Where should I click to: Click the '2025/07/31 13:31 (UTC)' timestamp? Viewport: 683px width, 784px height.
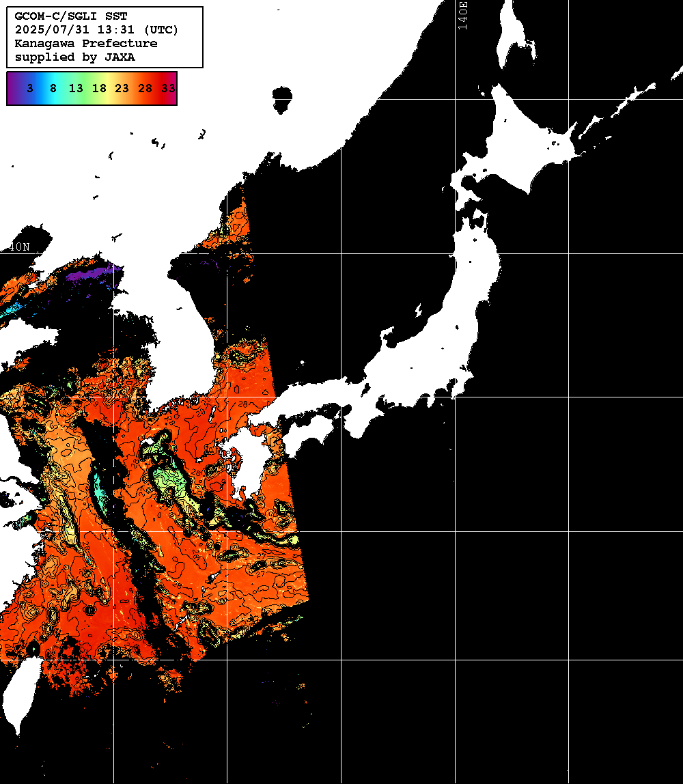pyautogui.click(x=96, y=30)
